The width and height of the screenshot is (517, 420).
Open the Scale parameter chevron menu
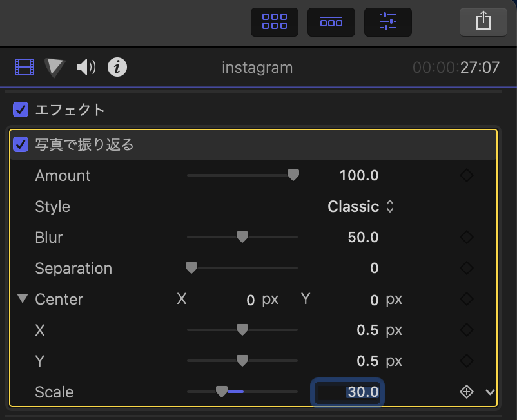pyautogui.click(x=490, y=392)
